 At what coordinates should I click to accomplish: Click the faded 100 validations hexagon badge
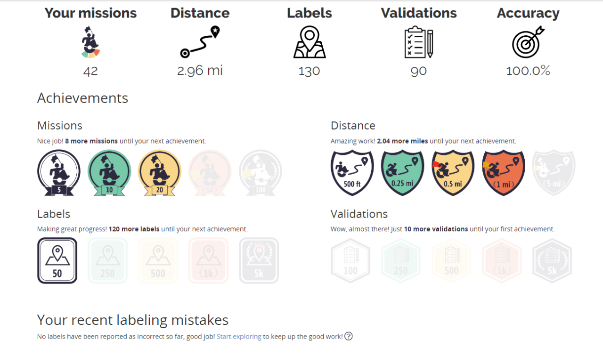[350, 260]
